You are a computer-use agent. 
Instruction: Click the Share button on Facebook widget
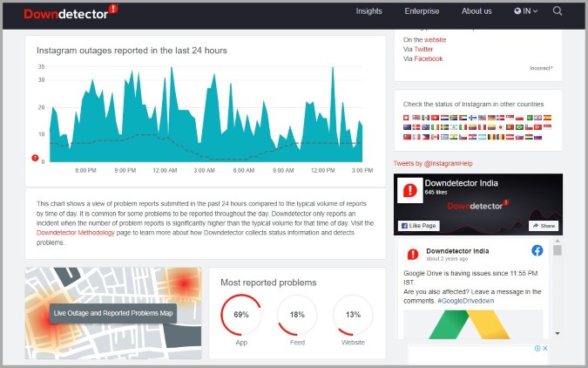[544, 226]
